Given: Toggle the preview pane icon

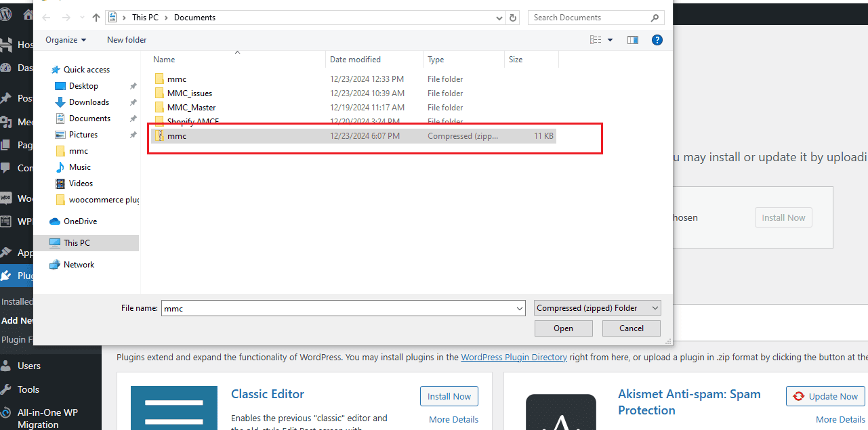Looking at the screenshot, I should 632,40.
